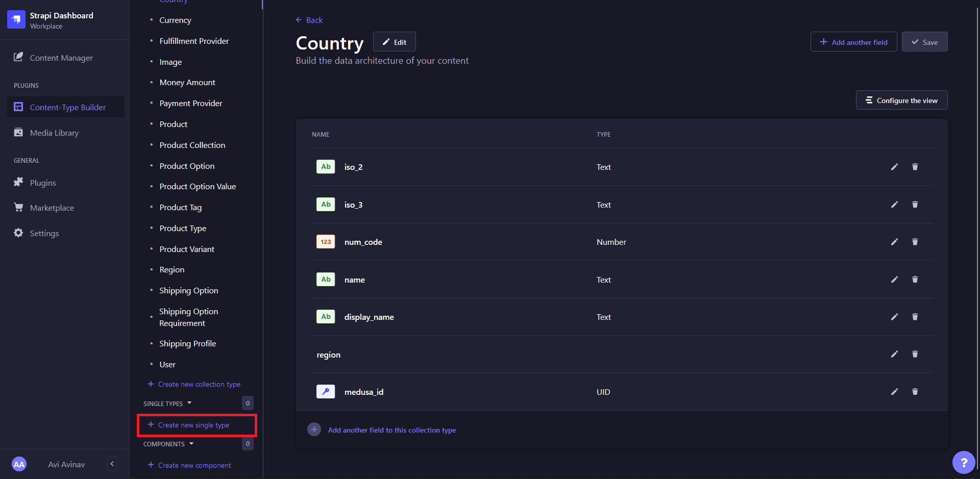Image resolution: width=980 pixels, height=479 pixels.
Task: Collapse the COMPONENTS section
Action: tap(191, 444)
